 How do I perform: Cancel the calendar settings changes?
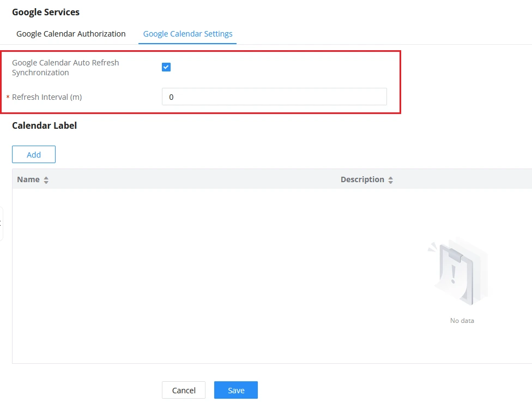184,390
